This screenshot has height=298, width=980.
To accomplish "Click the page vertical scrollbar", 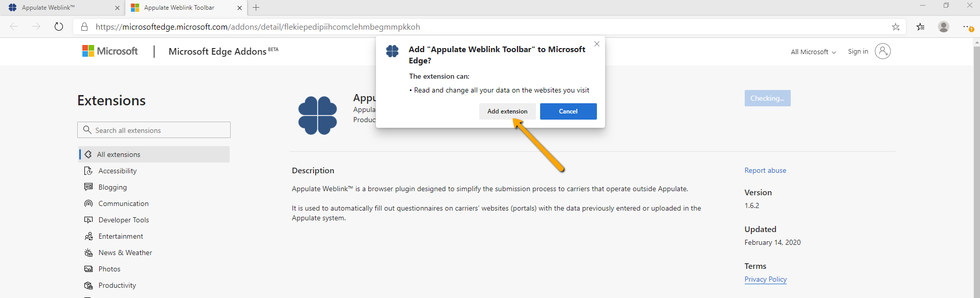I will [976, 169].
